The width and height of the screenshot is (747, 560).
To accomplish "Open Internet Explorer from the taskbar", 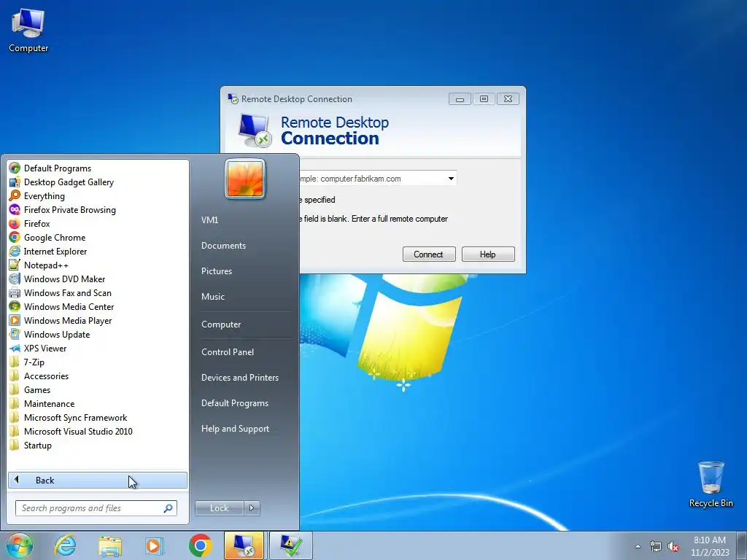I will click(65, 545).
